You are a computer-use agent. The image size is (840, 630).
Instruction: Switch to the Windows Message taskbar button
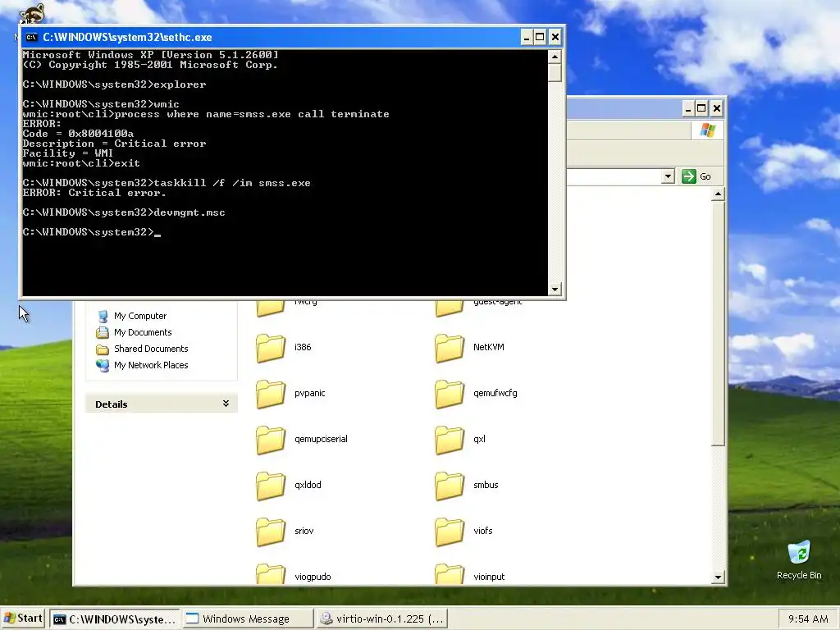coord(248,619)
